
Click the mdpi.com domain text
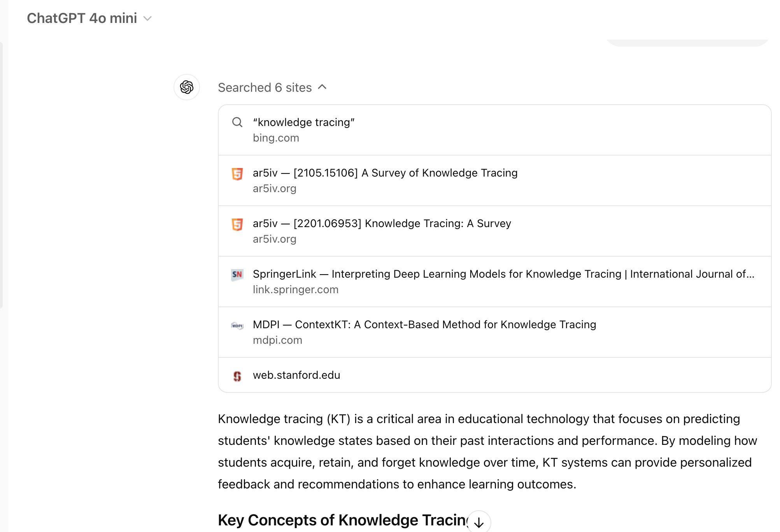[x=277, y=340]
